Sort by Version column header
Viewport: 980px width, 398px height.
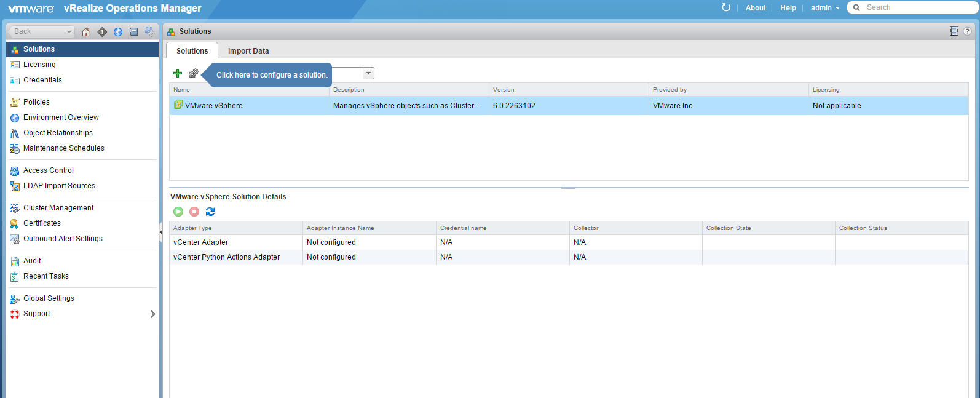click(569, 90)
